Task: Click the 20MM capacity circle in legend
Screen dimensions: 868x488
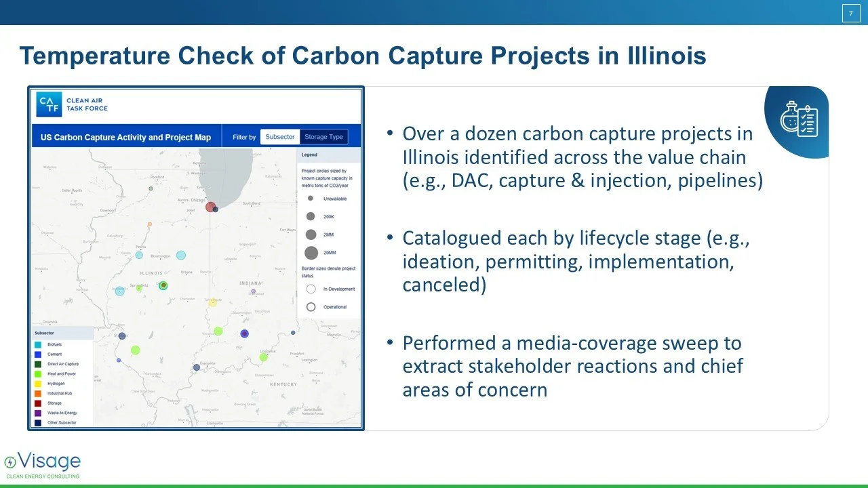Action: coord(311,253)
